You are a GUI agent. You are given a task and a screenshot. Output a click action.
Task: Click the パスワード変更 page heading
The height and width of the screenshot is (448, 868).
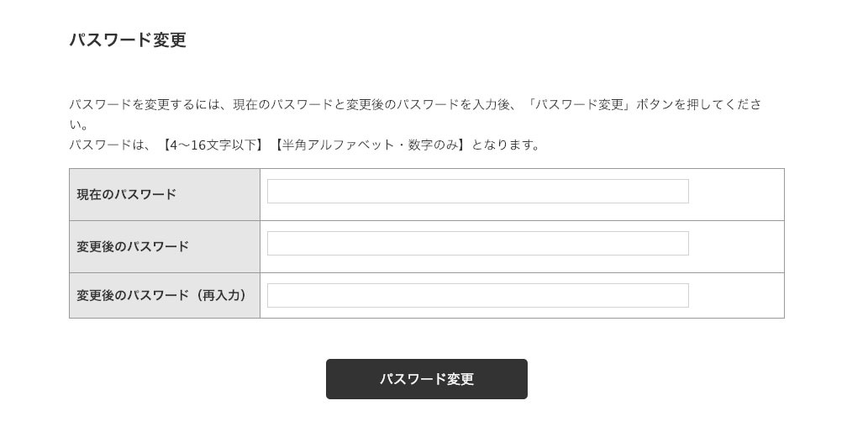pos(128,40)
